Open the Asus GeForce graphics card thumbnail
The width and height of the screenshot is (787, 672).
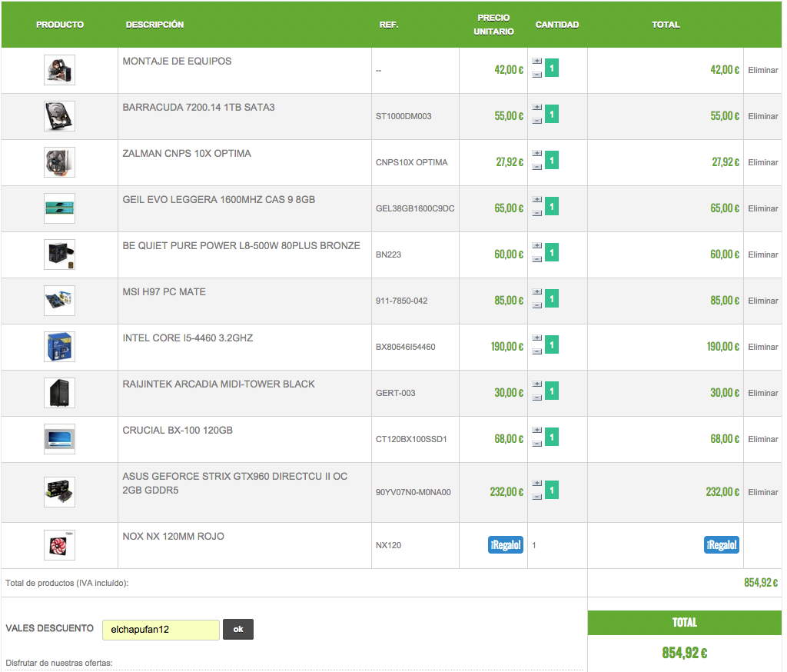coord(59,492)
